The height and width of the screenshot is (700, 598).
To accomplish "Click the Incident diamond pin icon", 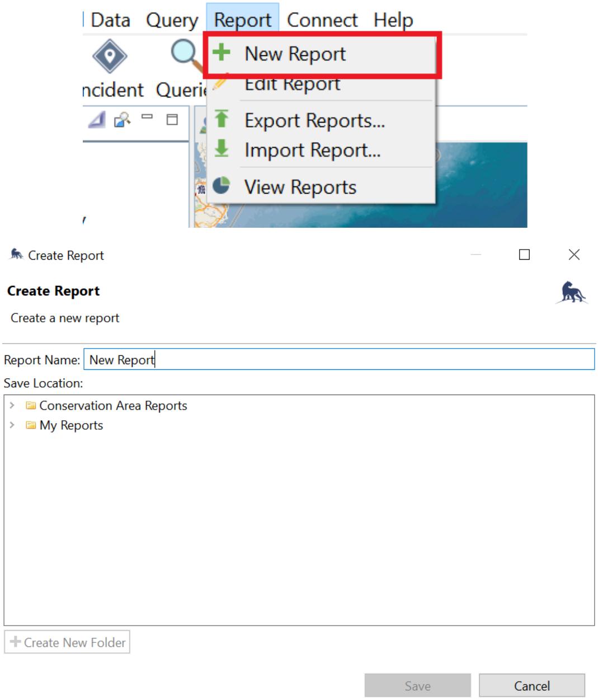I will [110, 56].
